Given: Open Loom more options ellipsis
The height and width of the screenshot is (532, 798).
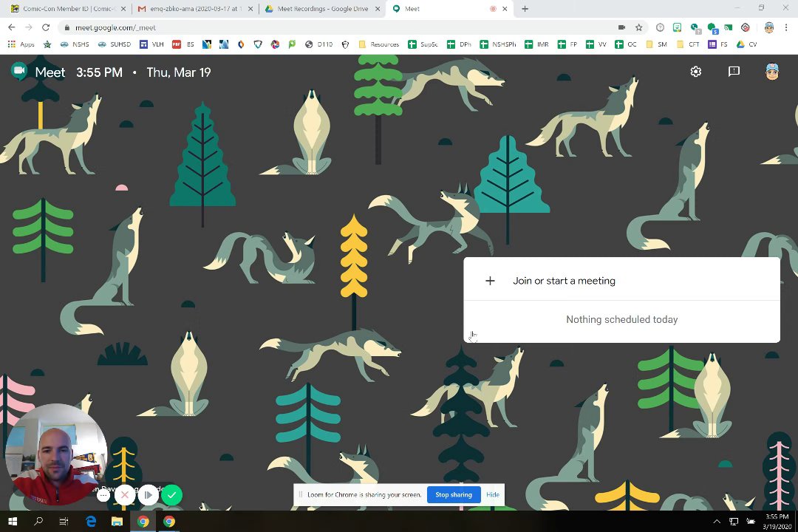Looking at the screenshot, I should (x=103, y=495).
